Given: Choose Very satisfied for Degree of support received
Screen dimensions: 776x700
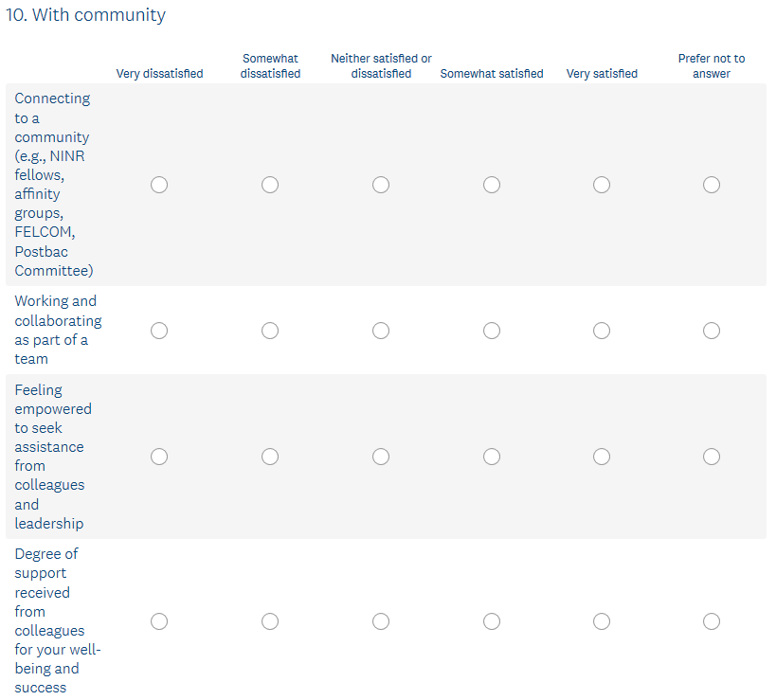Looking at the screenshot, I should click(x=602, y=621).
